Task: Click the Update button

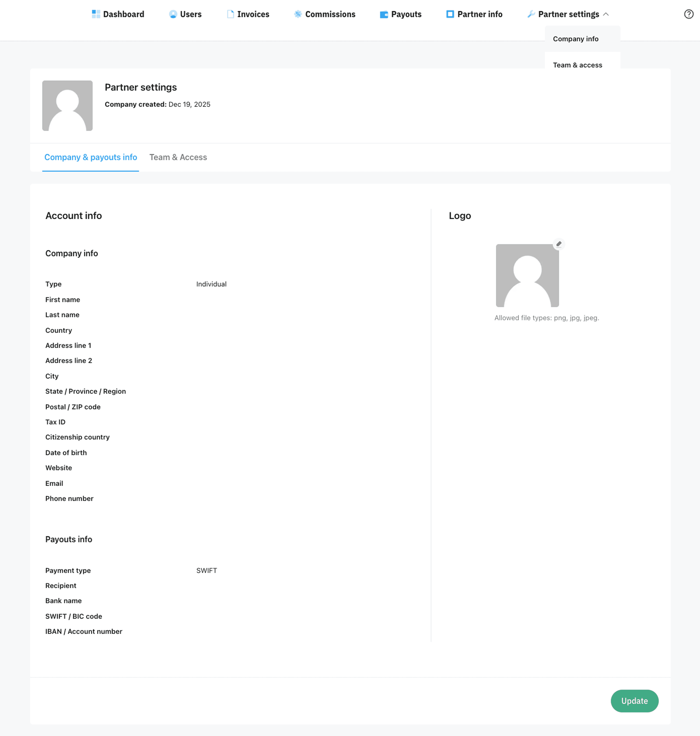Action: click(x=635, y=701)
